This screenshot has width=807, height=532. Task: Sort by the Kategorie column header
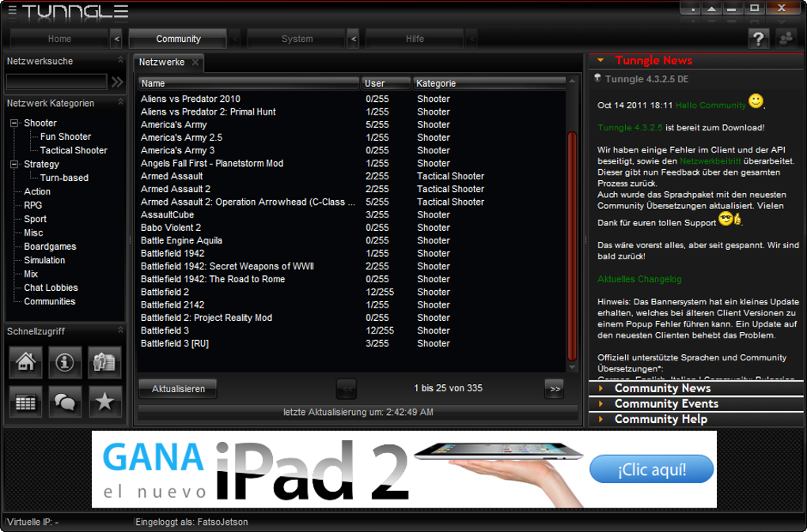coord(490,83)
